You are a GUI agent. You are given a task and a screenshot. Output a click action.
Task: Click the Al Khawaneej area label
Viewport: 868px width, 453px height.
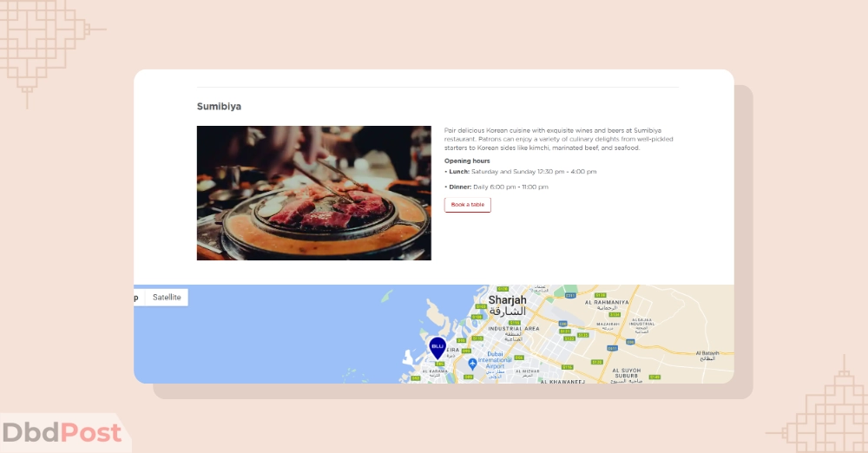coord(562,382)
